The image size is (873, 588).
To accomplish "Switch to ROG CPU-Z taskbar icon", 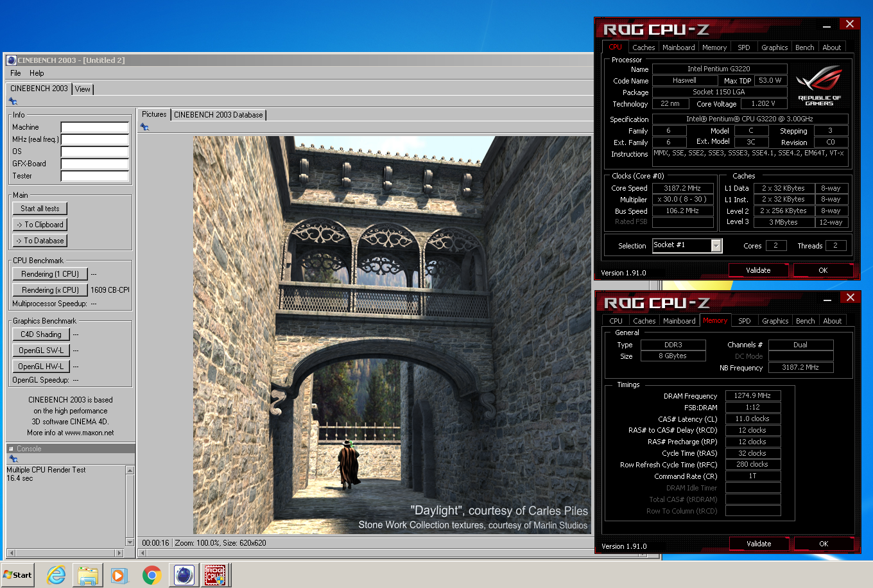I will [215, 575].
